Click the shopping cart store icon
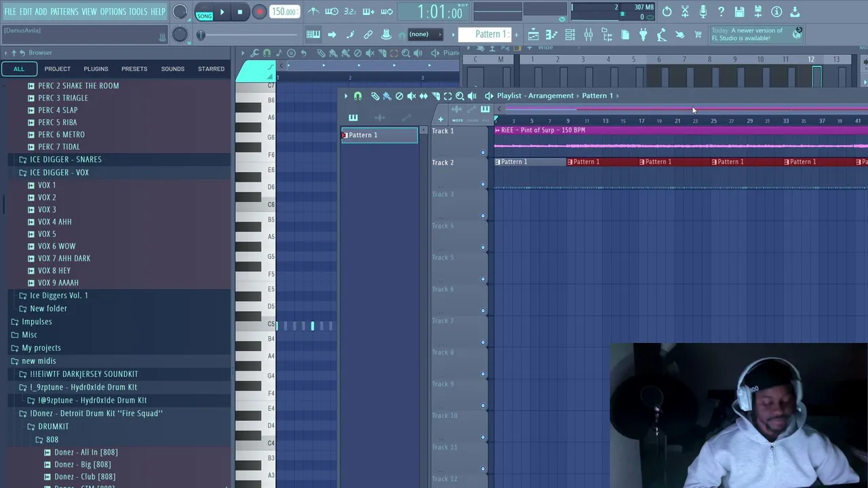This screenshot has width=868, height=488. pyautogui.click(x=698, y=35)
